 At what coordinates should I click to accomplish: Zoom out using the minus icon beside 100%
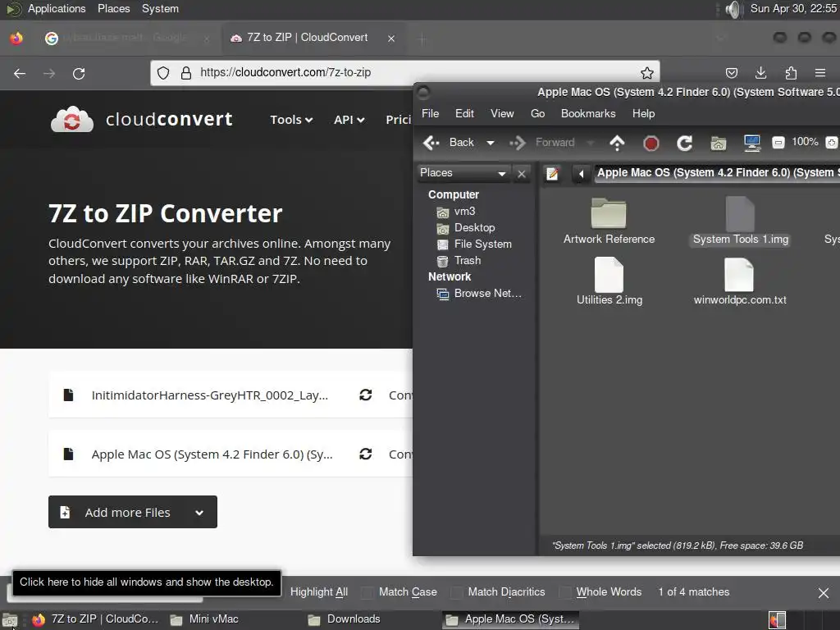coord(778,143)
